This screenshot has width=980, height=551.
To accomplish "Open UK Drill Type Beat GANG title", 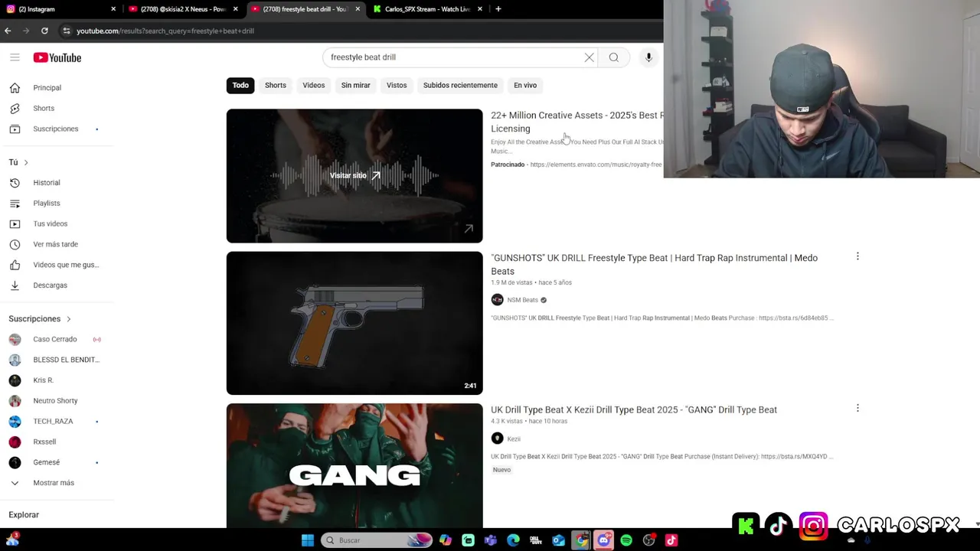I will pyautogui.click(x=634, y=409).
